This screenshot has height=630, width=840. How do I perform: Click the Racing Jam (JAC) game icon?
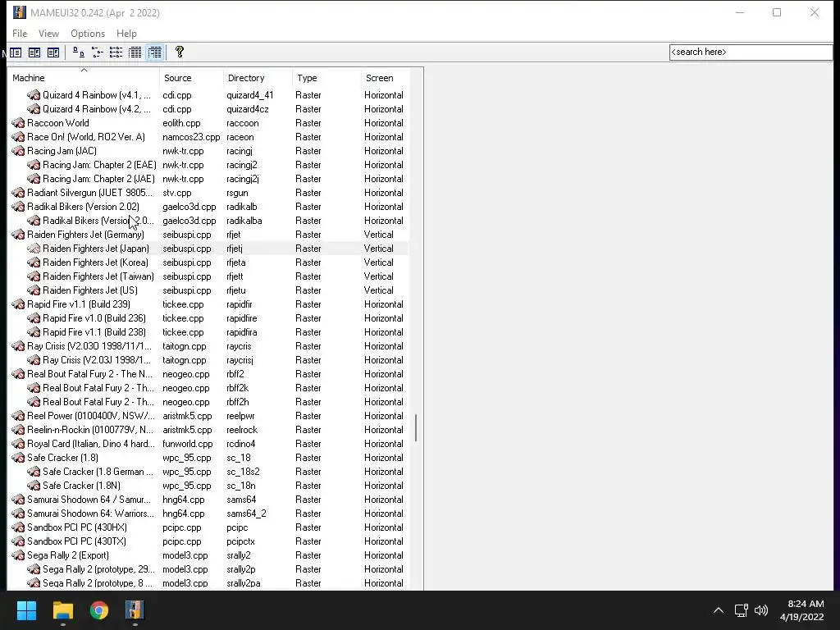click(x=18, y=151)
